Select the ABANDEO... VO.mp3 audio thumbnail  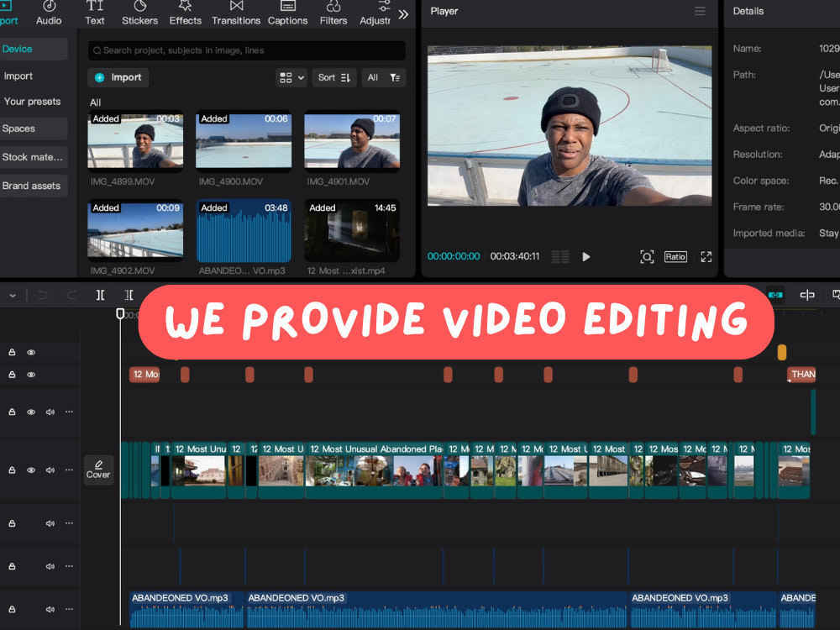pyautogui.click(x=244, y=230)
